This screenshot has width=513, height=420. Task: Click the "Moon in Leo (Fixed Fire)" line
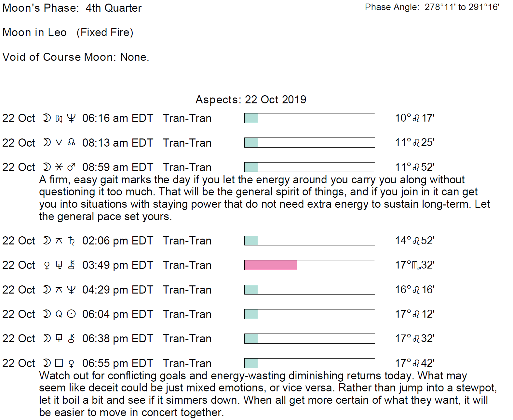68,33
